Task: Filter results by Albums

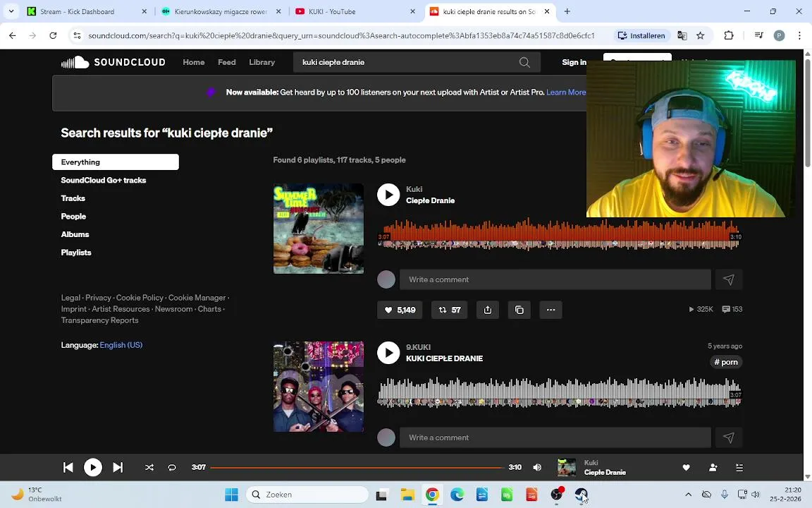Action: pos(75,235)
